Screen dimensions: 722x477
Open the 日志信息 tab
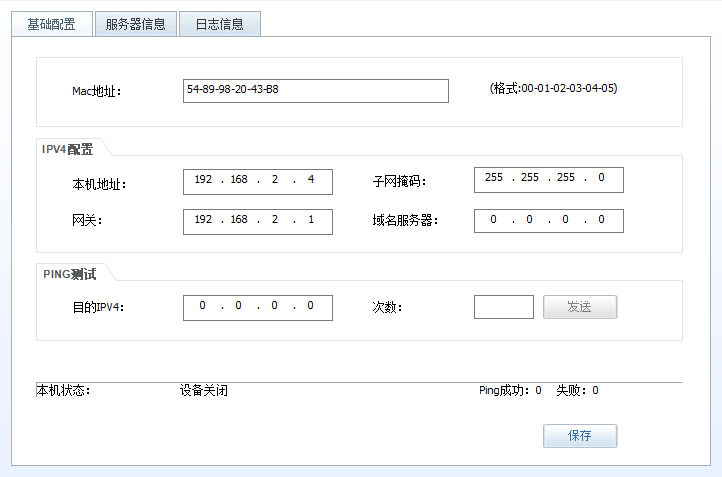coord(220,24)
